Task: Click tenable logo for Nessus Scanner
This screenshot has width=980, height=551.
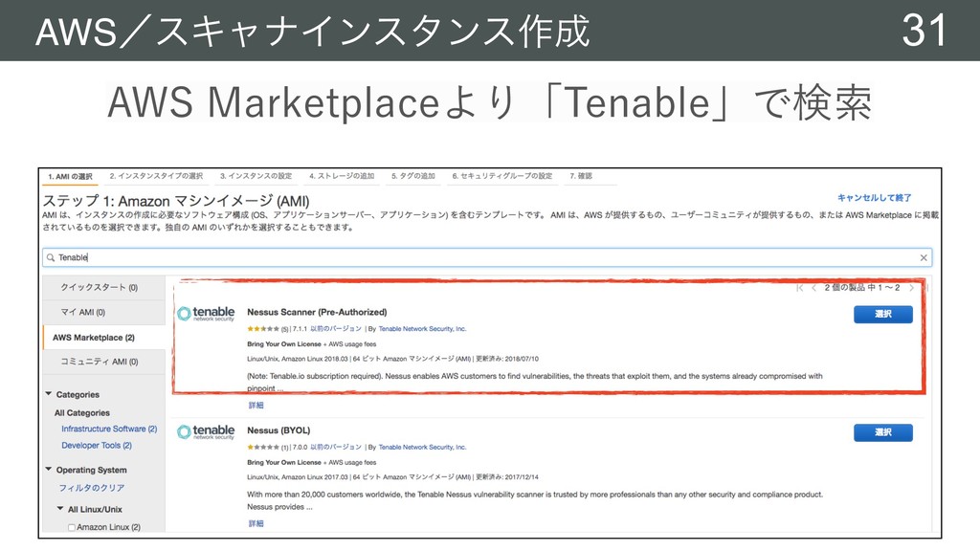Action: [x=206, y=314]
